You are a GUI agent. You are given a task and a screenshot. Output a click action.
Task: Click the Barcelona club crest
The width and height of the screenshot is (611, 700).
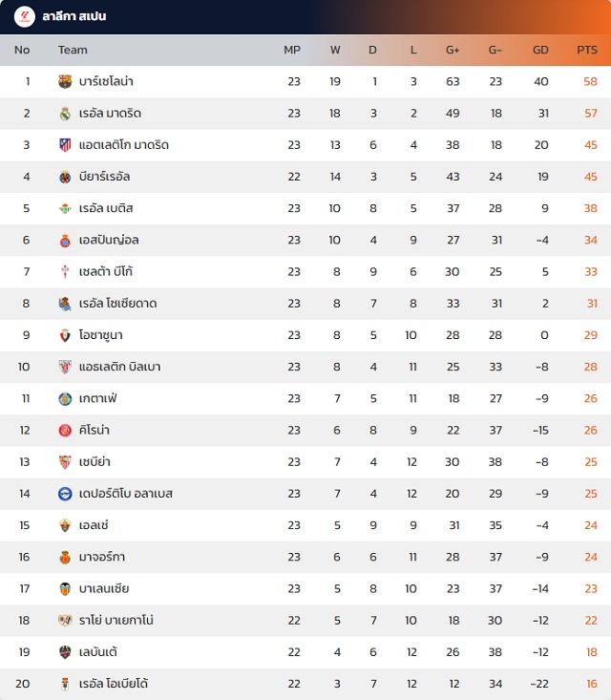(x=65, y=82)
